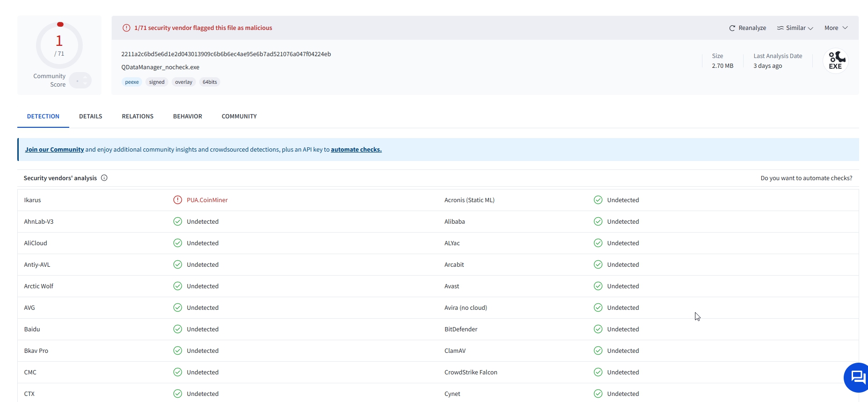Switch to the DETAILS tab
Image resolution: width=868 pixels, height=402 pixels.
point(91,117)
